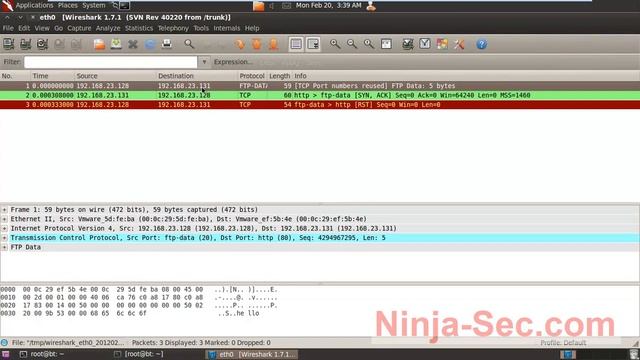Open the Tools menu
This screenshot has height=360, width=640.
(x=201, y=28)
